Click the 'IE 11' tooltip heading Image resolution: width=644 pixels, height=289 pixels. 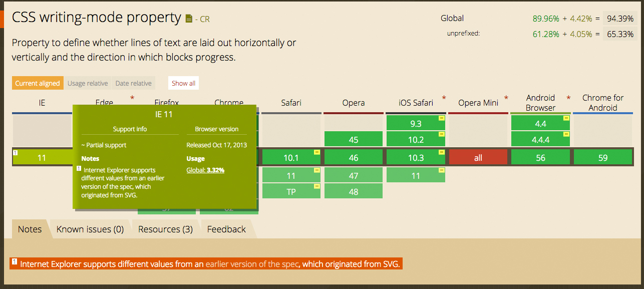164,114
